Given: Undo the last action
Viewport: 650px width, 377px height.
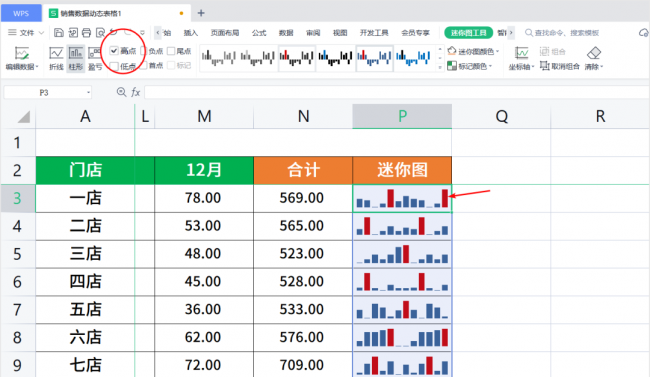Looking at the screenshot, I should [x=114, y=32].
